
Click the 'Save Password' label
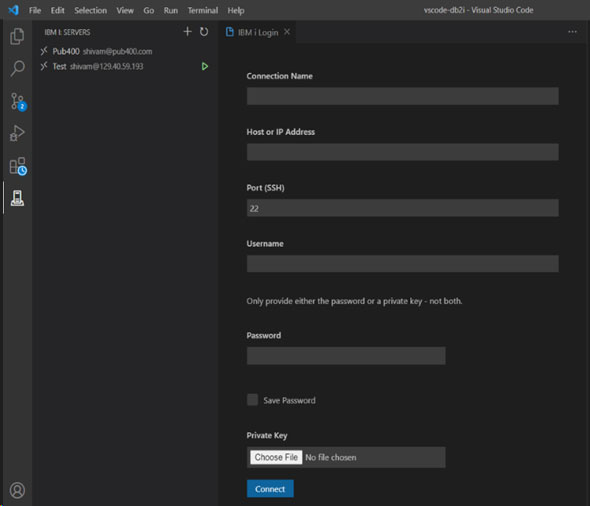point(289,400)
